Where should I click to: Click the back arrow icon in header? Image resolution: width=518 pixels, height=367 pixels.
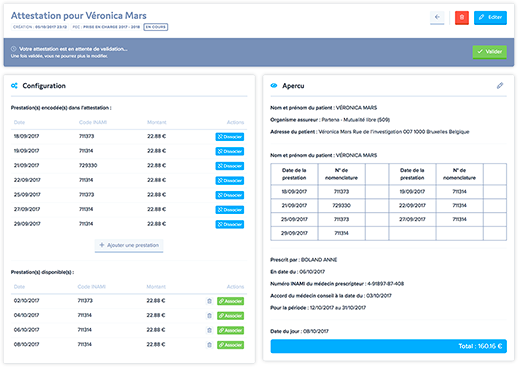(x=437, y=17)
